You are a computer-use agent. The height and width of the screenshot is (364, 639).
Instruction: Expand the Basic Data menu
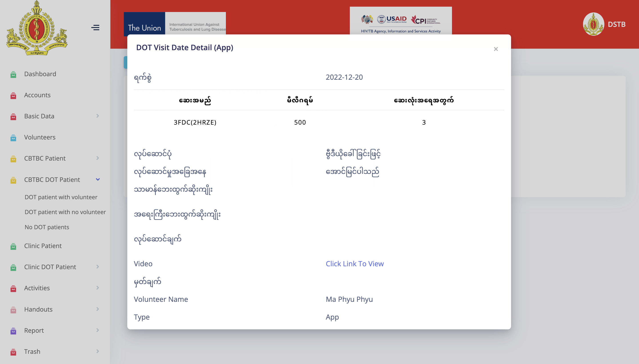pyautogui.click(x=98, y=116)
